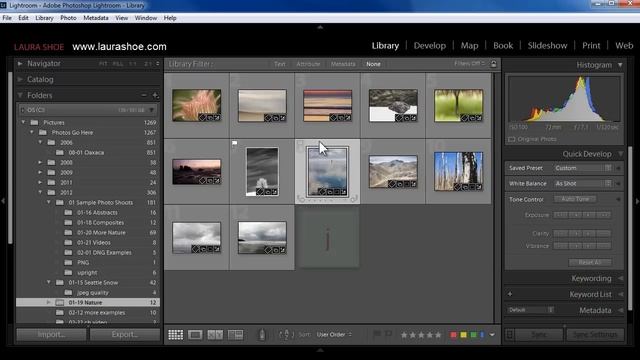
Task: Open White Balance As Shot dropdown
Action: point(583,184)
